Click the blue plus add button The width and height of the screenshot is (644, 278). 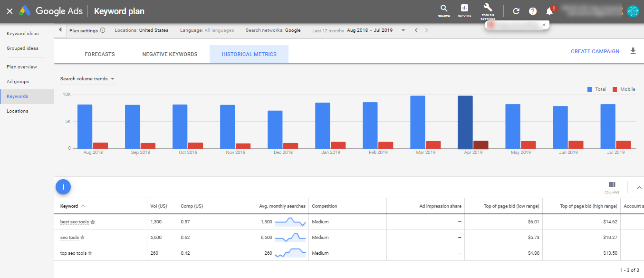[x=63, y=187]
